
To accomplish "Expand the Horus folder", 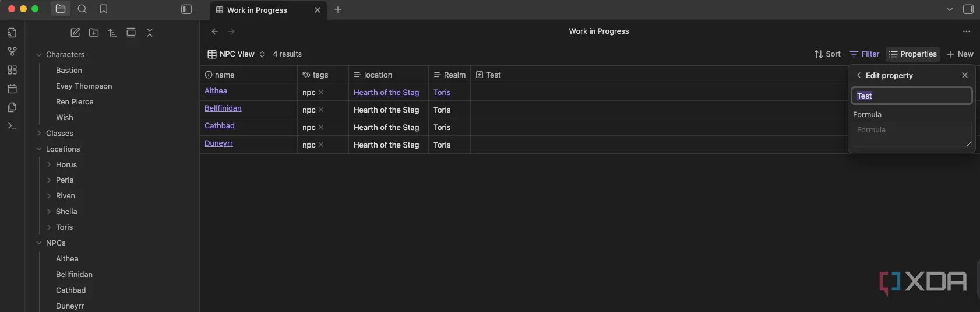I will pos(49,165).
